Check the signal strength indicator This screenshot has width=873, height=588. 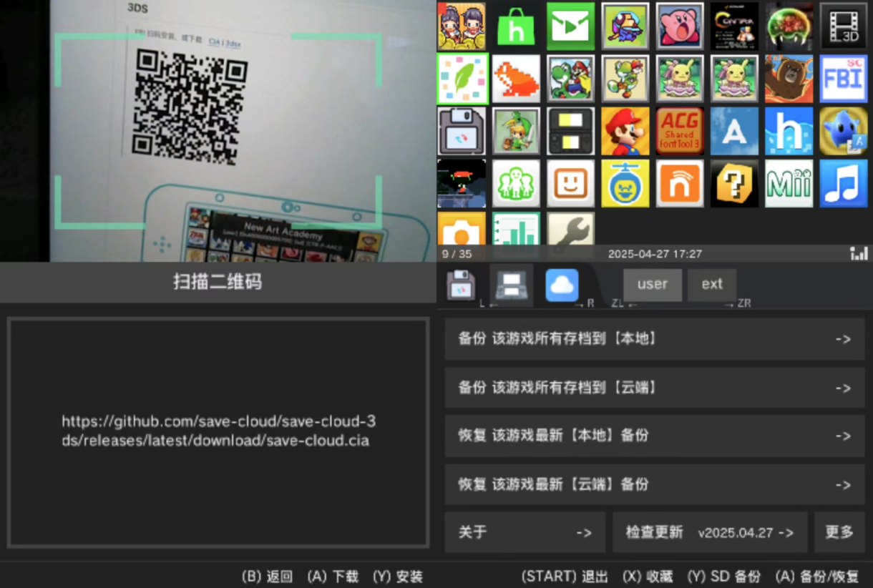point(859,253)
